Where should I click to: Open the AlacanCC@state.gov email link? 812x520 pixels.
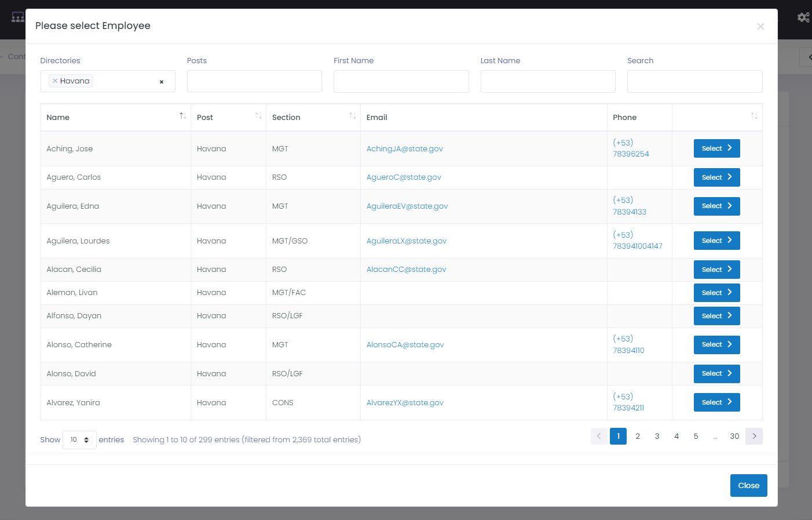[407, 270]
